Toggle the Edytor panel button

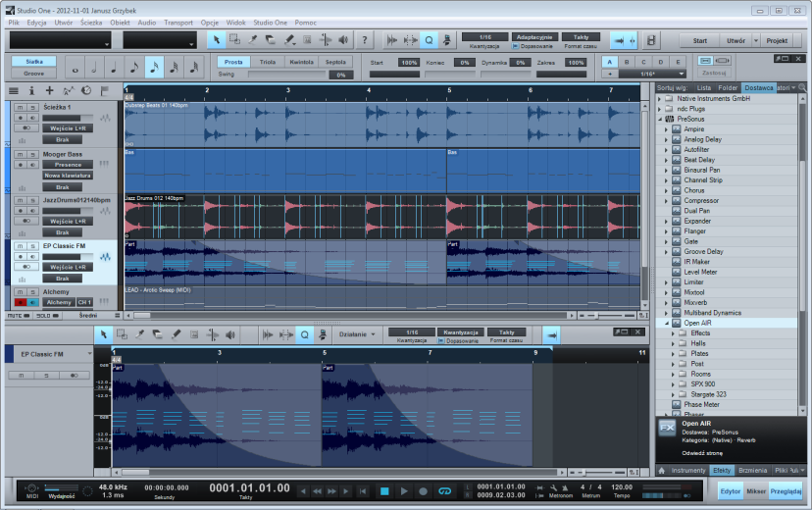731,490
